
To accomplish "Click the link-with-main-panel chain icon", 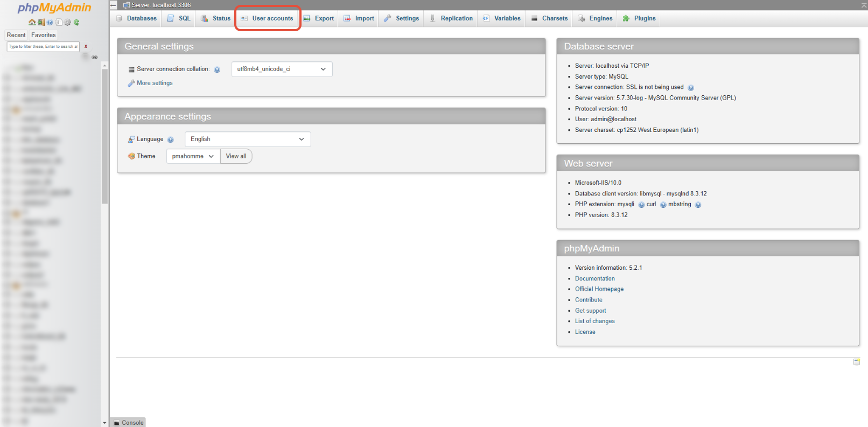I will click(95, 57).
